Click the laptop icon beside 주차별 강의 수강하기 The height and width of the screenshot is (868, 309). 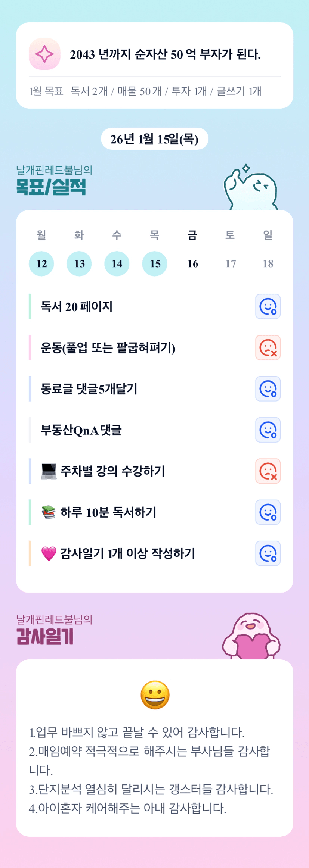[49, 471]
